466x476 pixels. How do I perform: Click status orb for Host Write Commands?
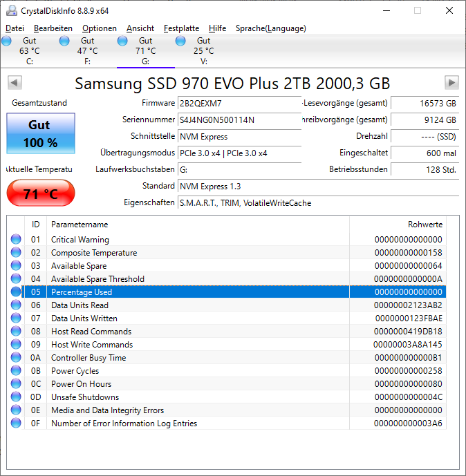[x=16, y=344]
